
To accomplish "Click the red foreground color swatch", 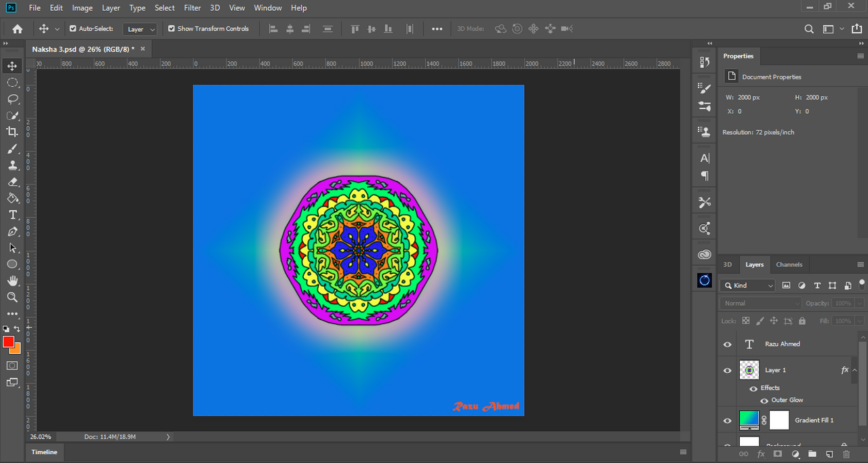I will click(x=8, y=342).
